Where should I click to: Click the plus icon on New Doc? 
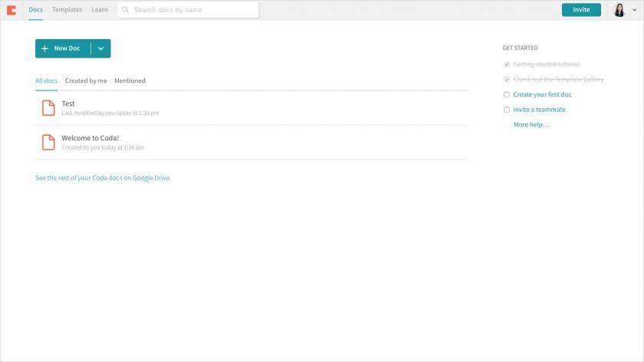pos(44,48)
